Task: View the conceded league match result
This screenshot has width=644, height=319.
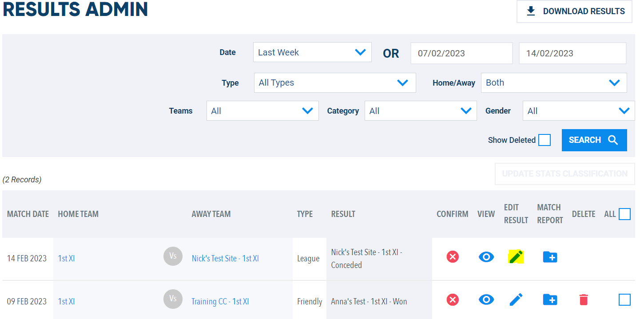Action: coord(486,256)
